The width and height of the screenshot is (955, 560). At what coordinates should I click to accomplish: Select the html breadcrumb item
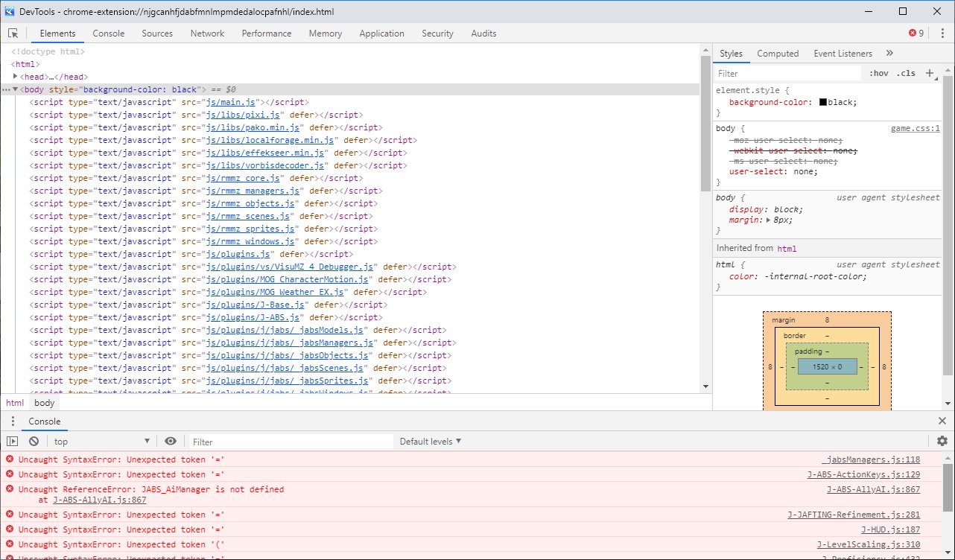(15, 403)
